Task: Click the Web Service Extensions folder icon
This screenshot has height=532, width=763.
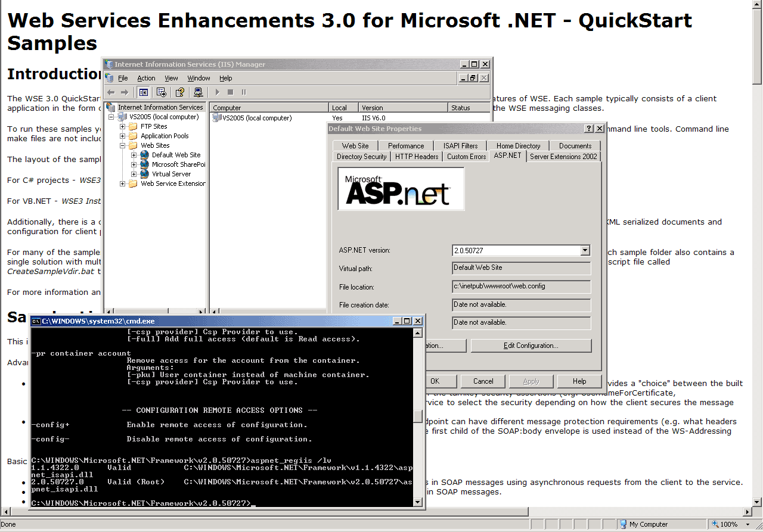Action: tap(134, 183)
